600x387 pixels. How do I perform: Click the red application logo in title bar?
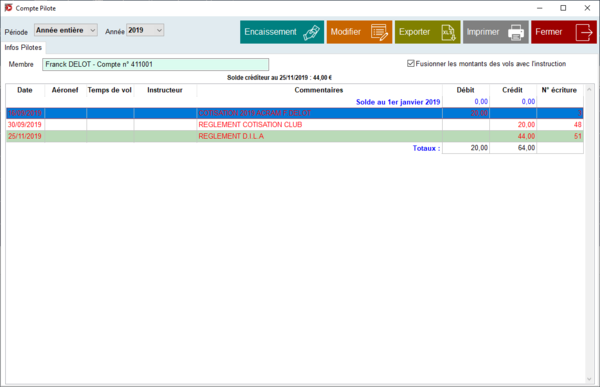(x=8, y=8)
